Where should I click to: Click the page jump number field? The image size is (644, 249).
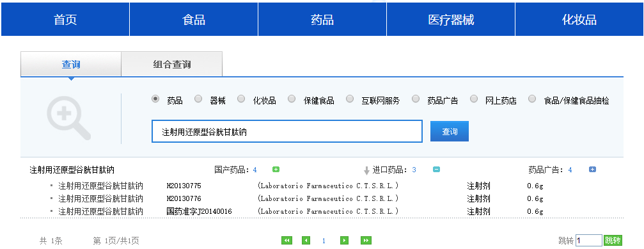point(589,241)
